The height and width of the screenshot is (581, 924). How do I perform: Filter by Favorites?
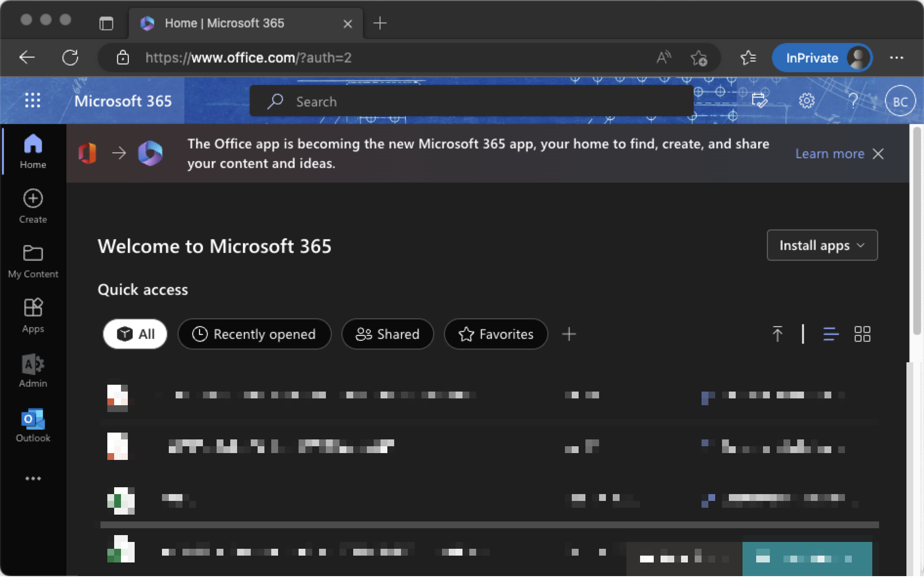tap(496, 334)
